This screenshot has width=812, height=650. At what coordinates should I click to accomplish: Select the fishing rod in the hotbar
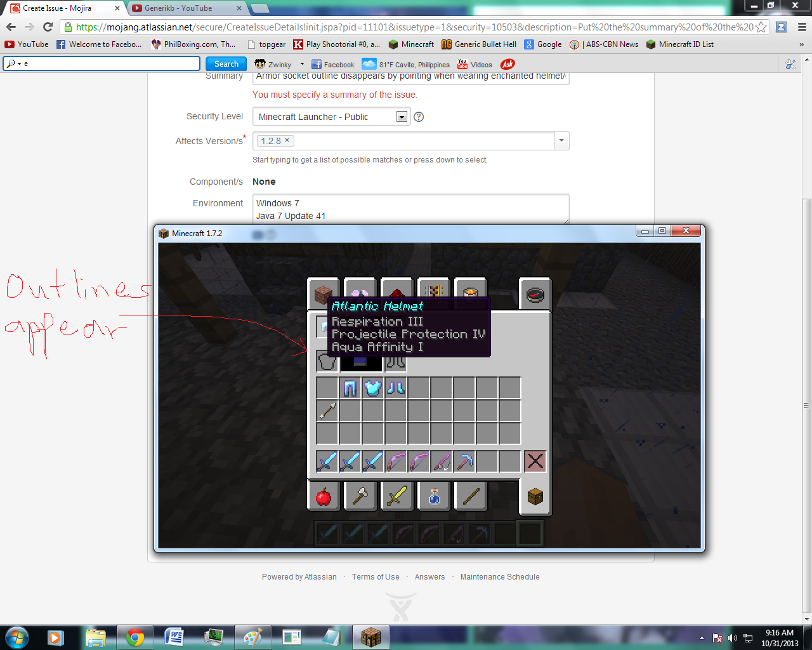pyautogui.click(x=442, y=461)
